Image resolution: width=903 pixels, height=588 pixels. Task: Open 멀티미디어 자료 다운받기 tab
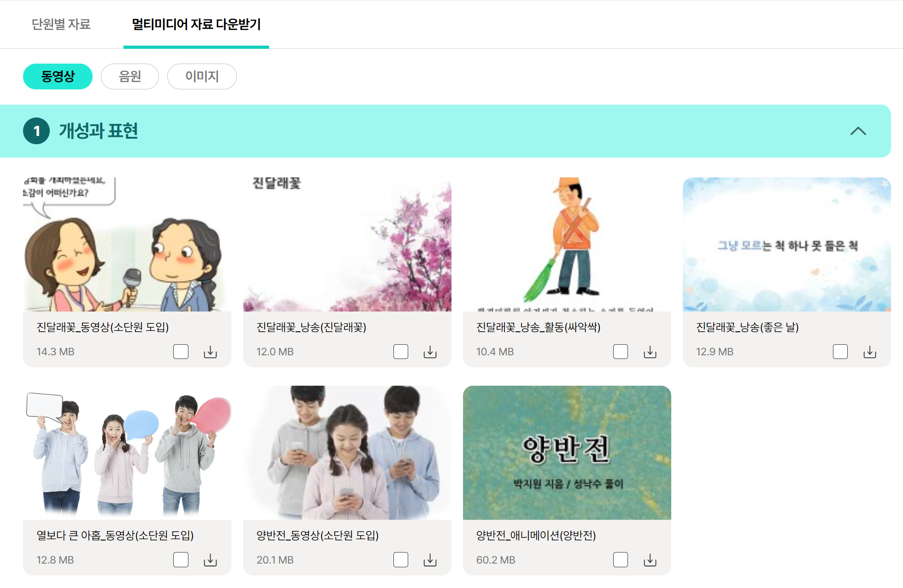click(x=196, y=24)
